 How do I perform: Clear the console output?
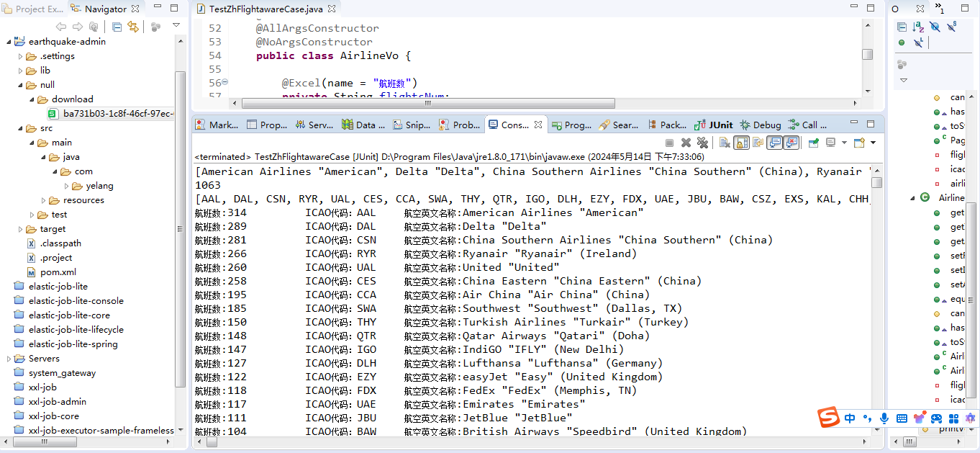(x=725, y=143)
